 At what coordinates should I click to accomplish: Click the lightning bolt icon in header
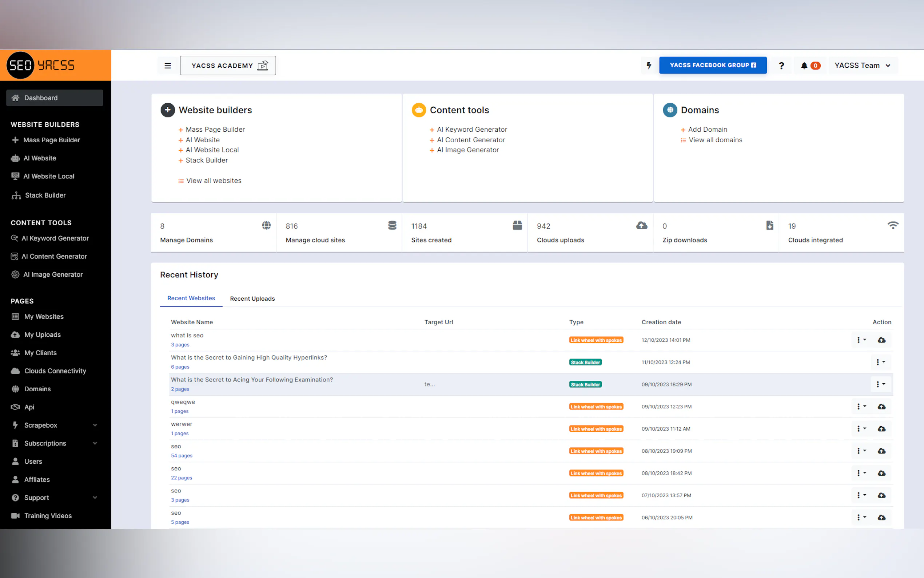tap(649, 66)
